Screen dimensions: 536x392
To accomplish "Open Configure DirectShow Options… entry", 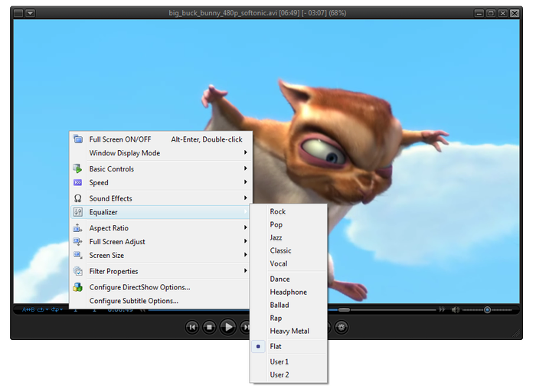I will (x=161, y=287).
